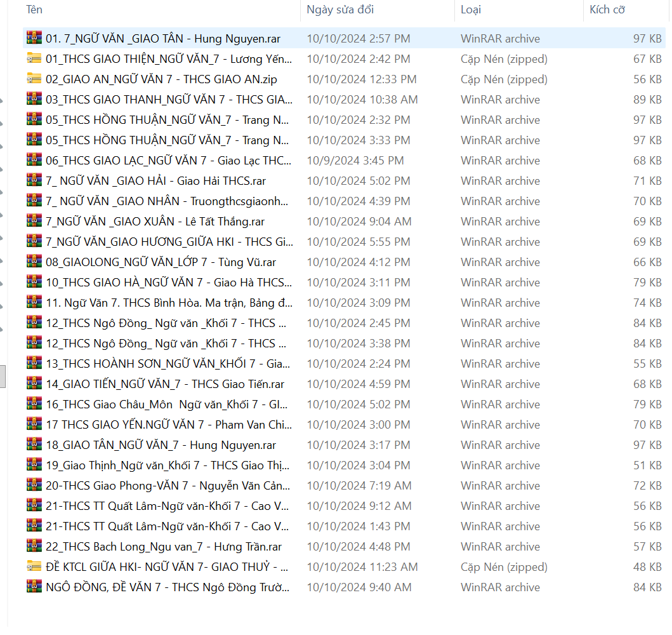Click the RAR icon of 08_GIAOLONG_NGỮ VĂN_LỚP 7
This screenshot has height=635, width=672.
tap(34, 262)
